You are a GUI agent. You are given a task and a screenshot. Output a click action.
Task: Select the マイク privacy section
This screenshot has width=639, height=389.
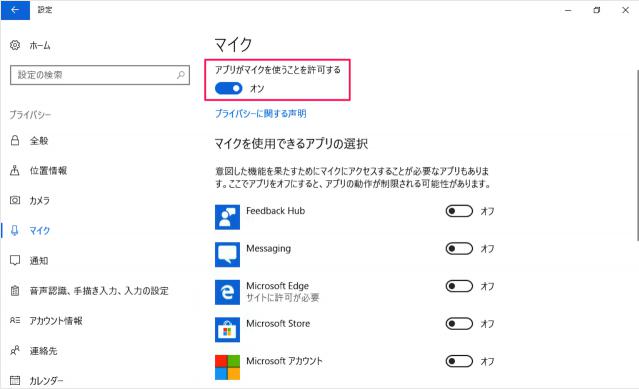coord(40,231)
